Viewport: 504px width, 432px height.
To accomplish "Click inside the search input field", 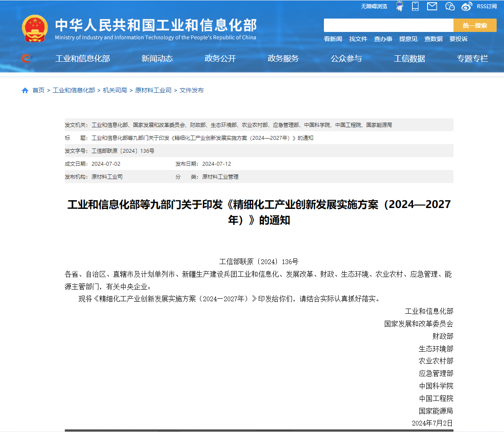I will [x=389, y=25].
